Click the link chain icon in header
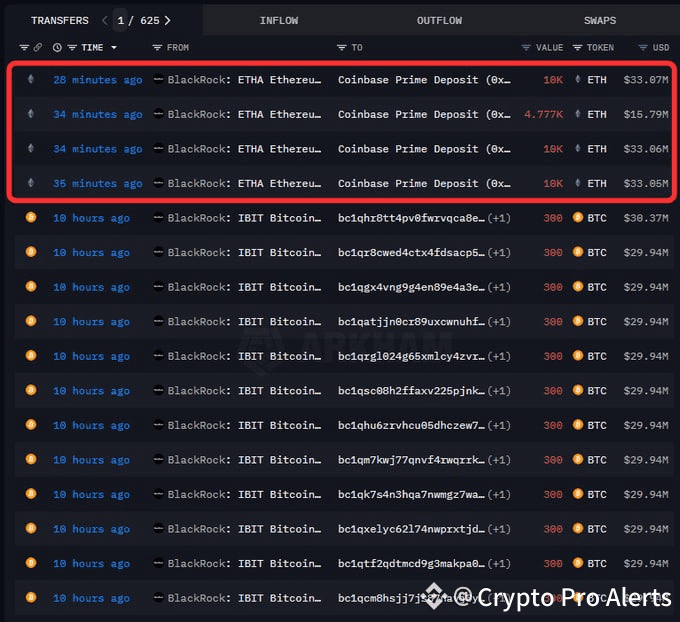 pyautogui.click(x=38, y=47)
